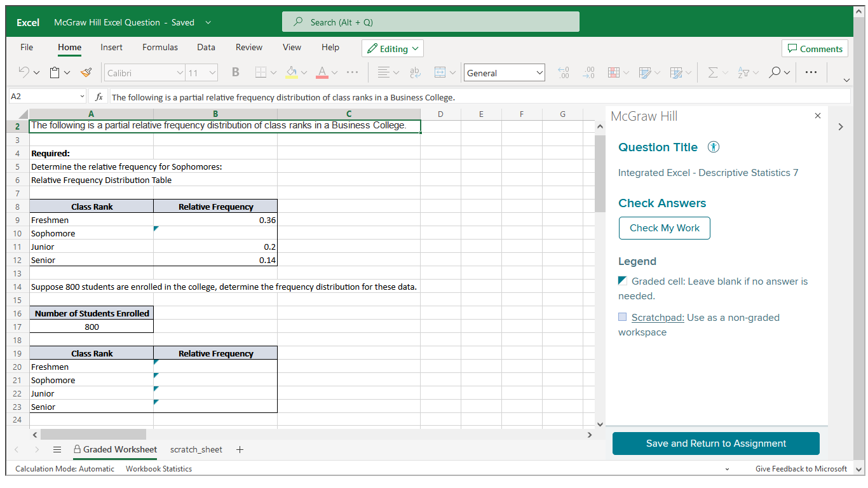Click the Paste clipboard icon

pos(55,73)
